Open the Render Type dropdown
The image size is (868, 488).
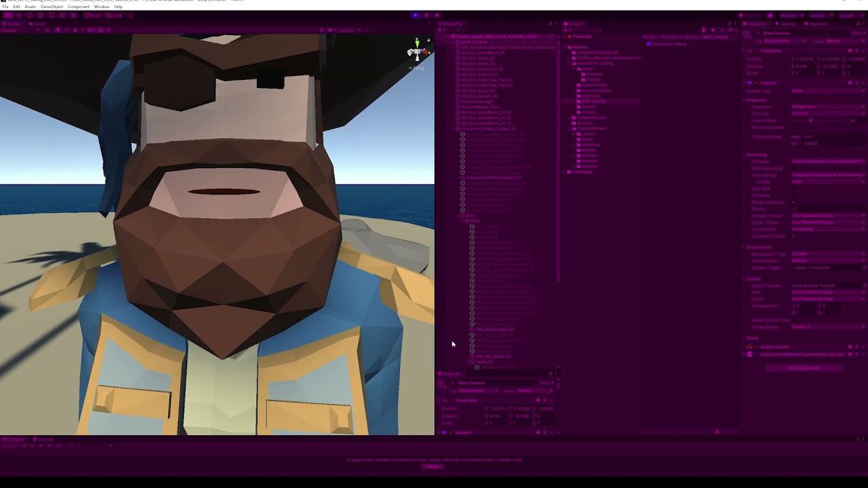(828, 91)
